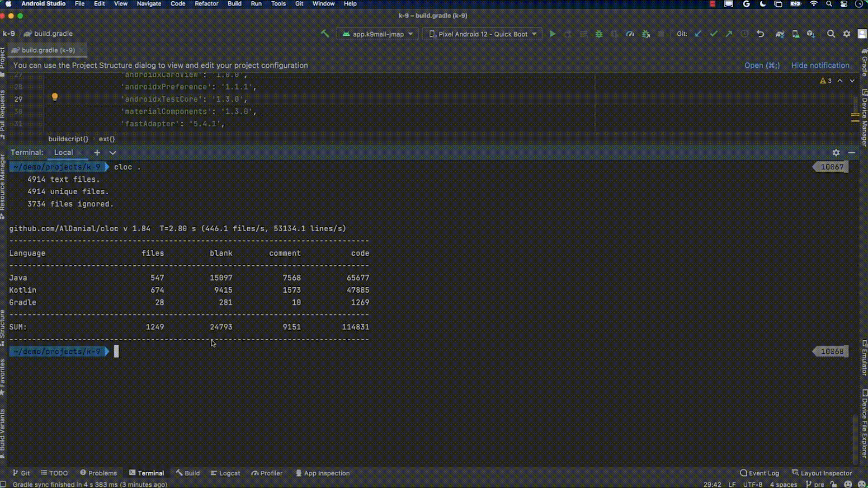Image resolution: width=868 pixels, height=488 pixels.
Task: Open the Refactor menu
Action: click(x=206, y=4)
